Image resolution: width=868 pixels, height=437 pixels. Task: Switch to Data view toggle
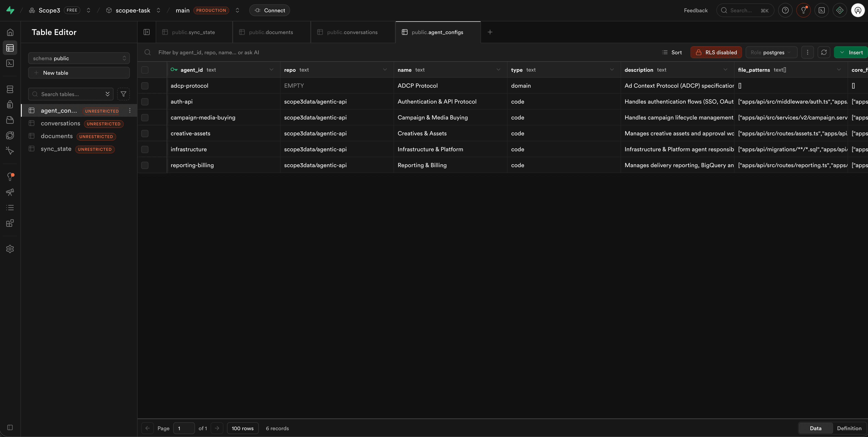click(x=816, y=428)
